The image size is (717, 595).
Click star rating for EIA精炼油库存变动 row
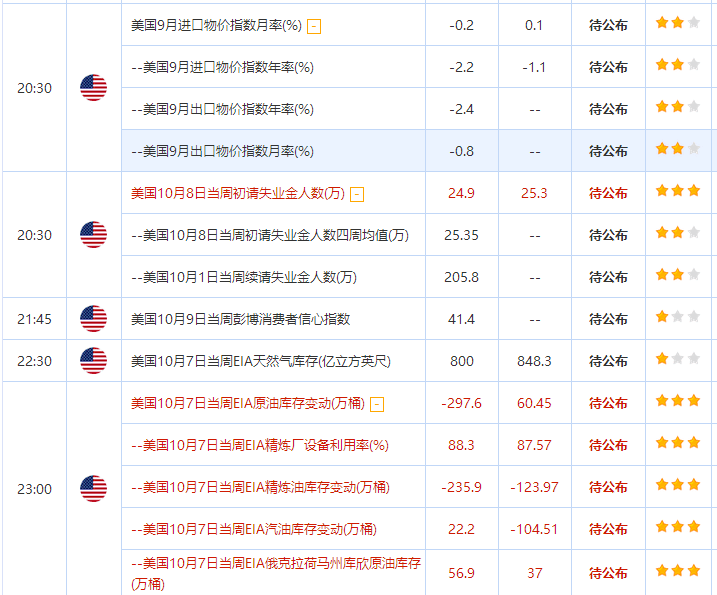coord(678,485)
